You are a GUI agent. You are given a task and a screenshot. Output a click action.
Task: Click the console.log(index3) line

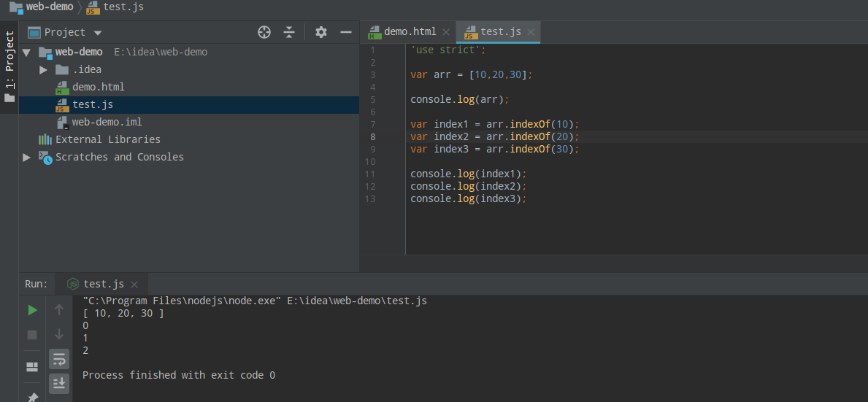pos(469,198)
